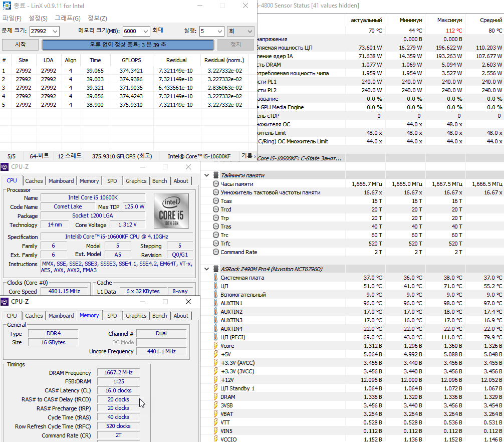Click the chip icon beside ASRock Z490M Pro4

[x=216, y=269]
